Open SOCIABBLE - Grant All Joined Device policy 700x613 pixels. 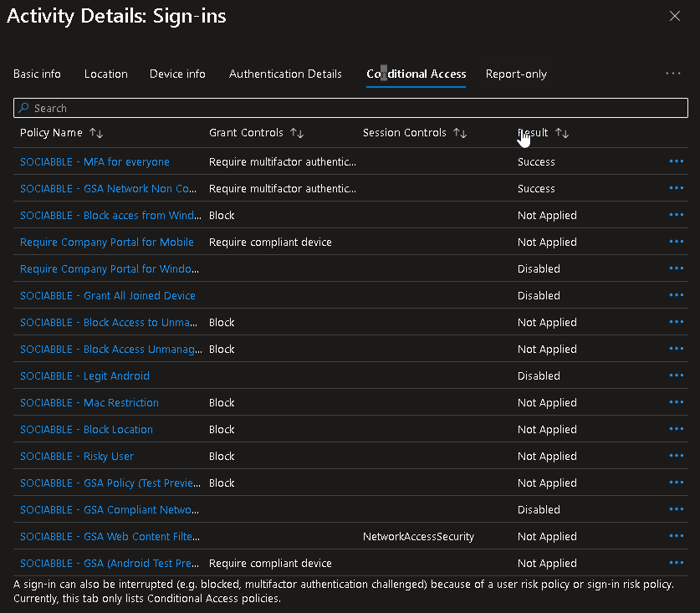click(x=108, y=295)
